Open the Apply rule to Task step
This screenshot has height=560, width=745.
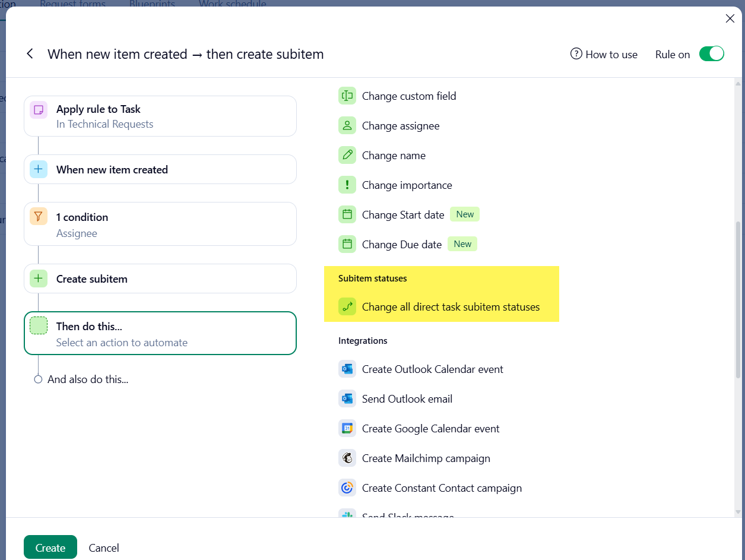[x=160, y=116]
